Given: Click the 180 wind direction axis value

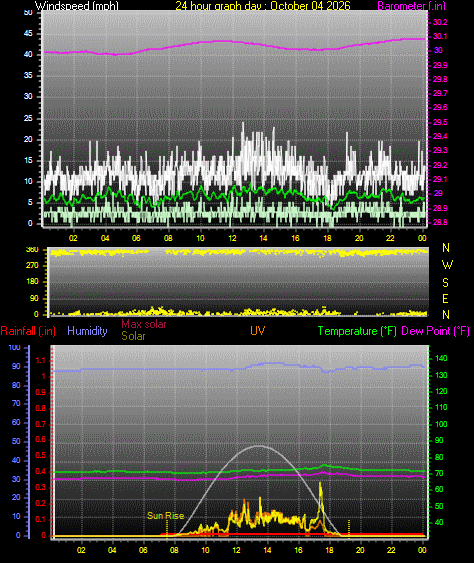Looking at the screenshot, I should pyautogui.click(x=32, y=282).
